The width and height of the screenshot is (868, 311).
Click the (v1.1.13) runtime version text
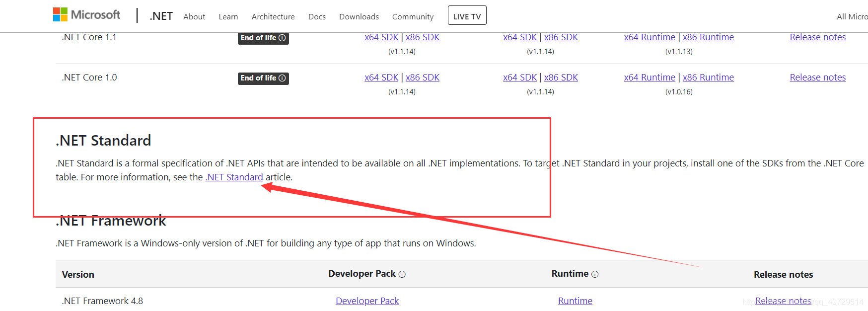679,52
